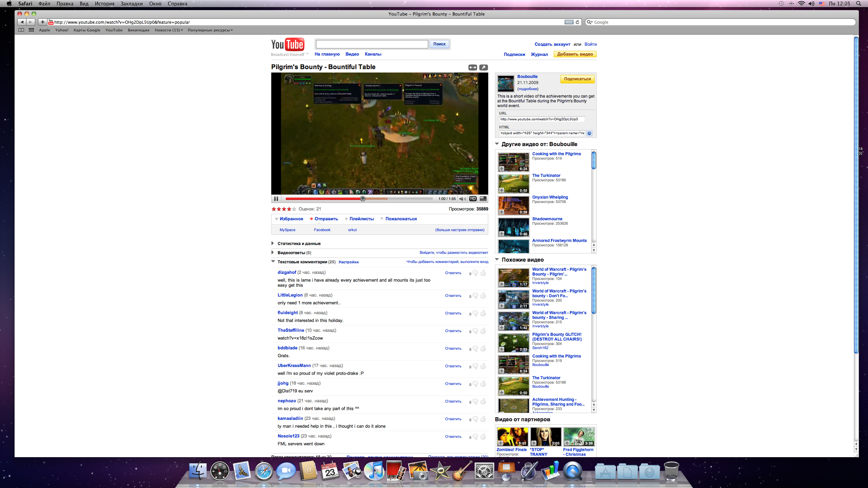This screenshot has width=868, height=488.
Task: Toggle HD quality in the video player
Action: pos(473,199)
